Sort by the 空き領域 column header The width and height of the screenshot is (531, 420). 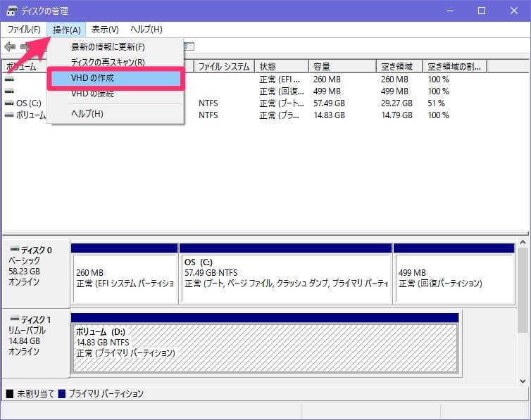399,66
